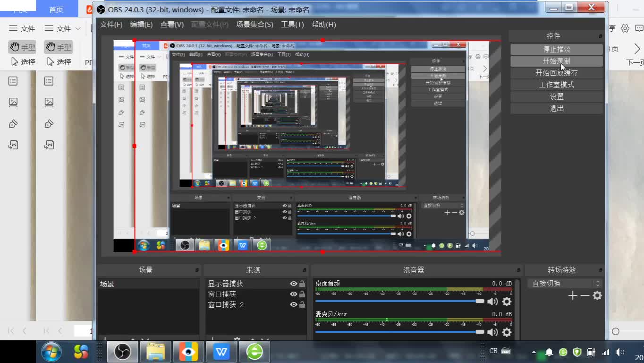This screenshot has height=363, width=644.
Task: Click the CH input language indicator
Action: tap(493, 351)
